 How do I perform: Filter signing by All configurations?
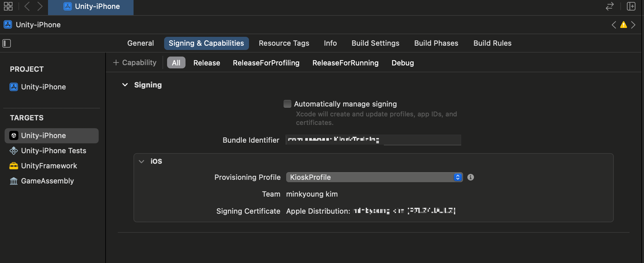click(176, 62)
